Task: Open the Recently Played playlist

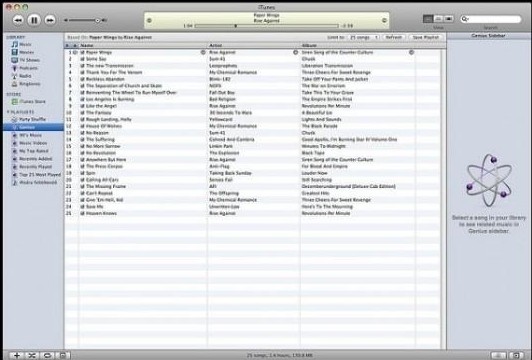Action: coord(32,167)
